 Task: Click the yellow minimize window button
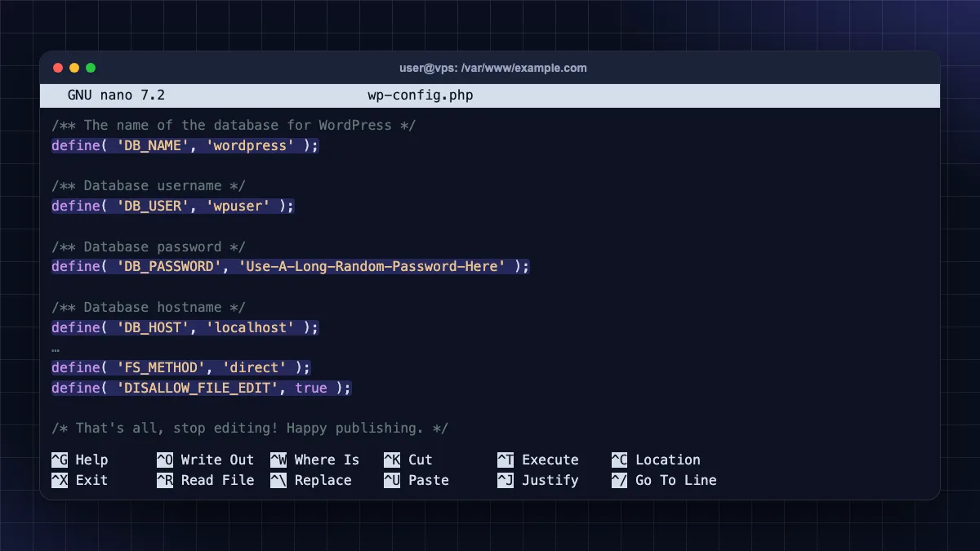point(74,68)
